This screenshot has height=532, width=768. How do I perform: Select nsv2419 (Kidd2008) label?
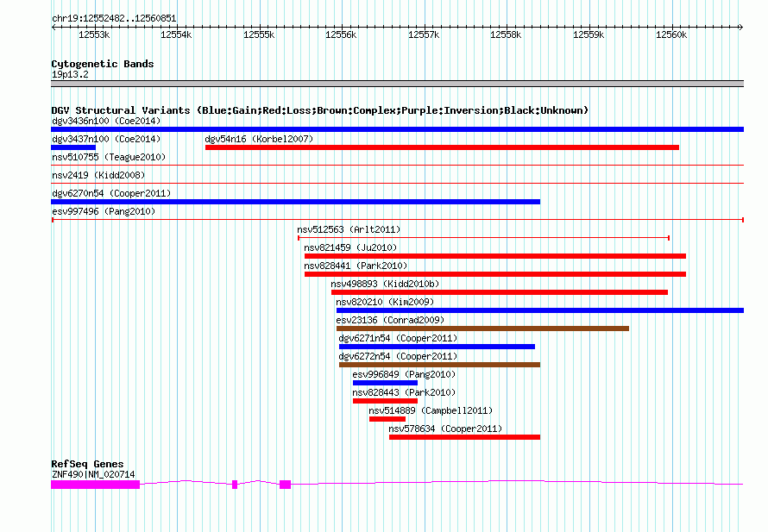pyautogui.click(x=98, y=175)
